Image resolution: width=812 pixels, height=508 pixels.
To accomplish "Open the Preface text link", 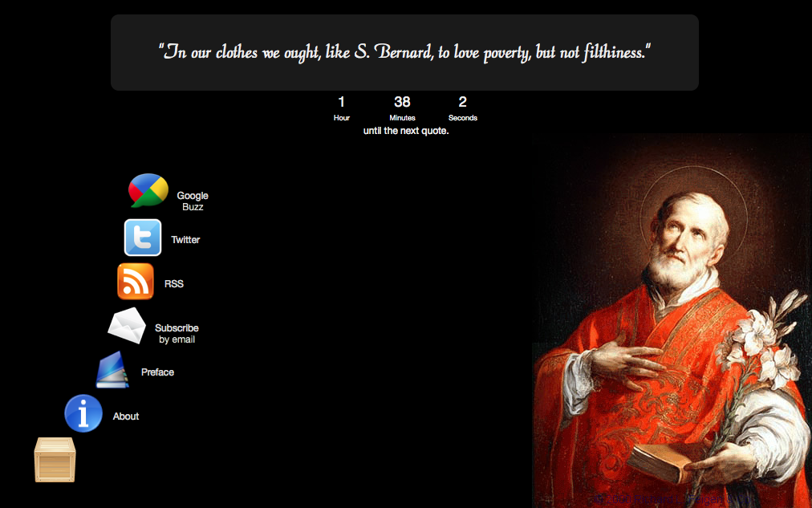I will (x=157, y=372).
